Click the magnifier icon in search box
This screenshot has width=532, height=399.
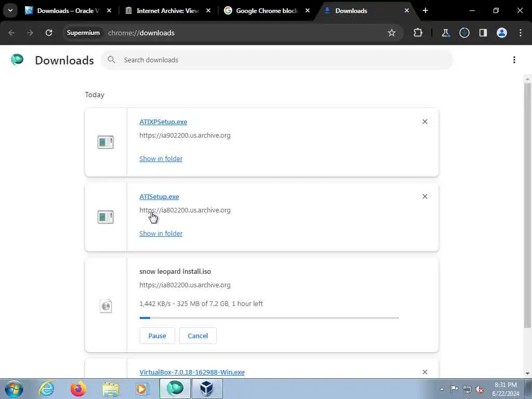pyautogui.click(x=111, y=60)
